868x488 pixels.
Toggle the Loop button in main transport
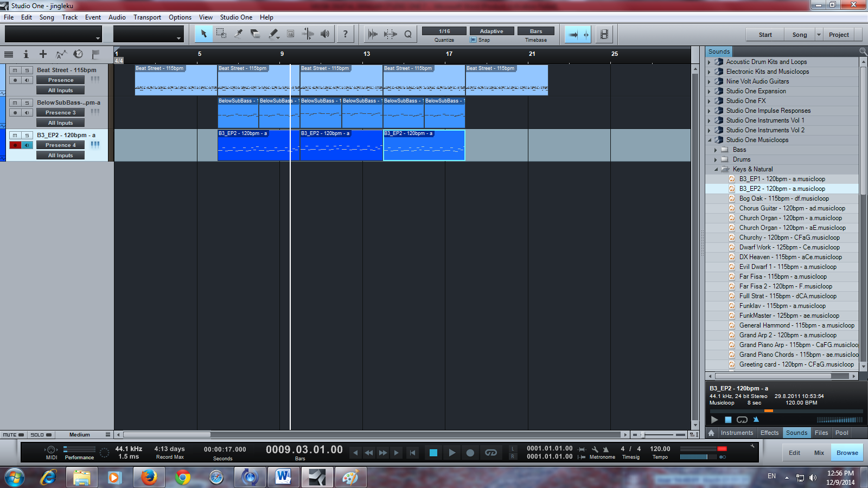491,453
